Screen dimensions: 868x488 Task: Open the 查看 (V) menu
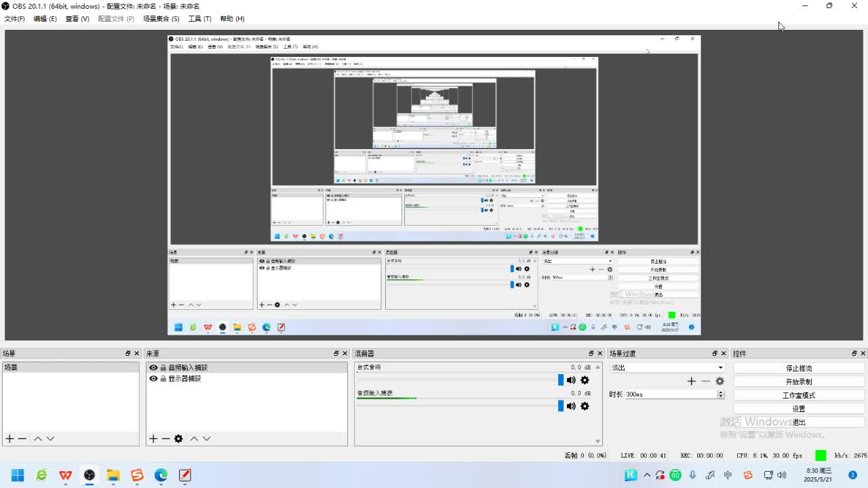coord(77,18)
